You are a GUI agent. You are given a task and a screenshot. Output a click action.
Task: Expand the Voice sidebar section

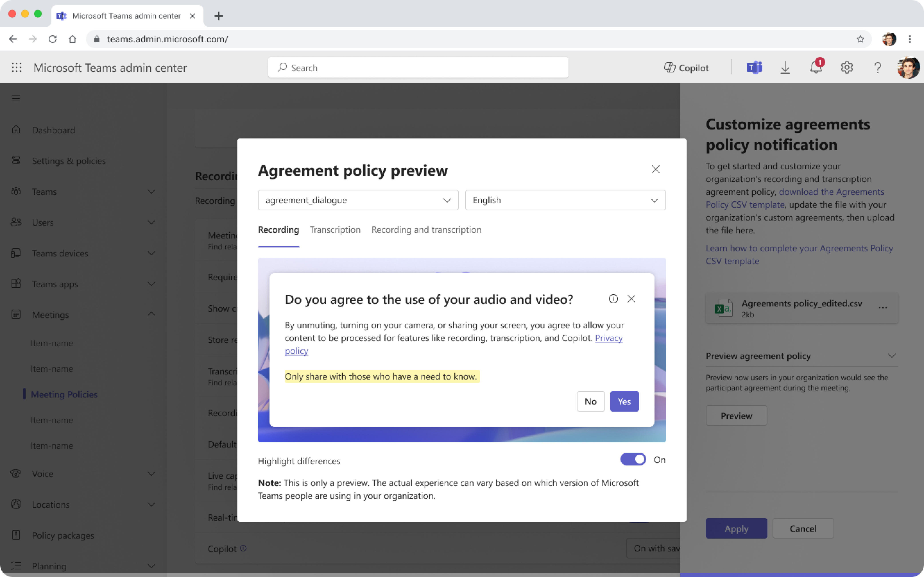(152, 474)
